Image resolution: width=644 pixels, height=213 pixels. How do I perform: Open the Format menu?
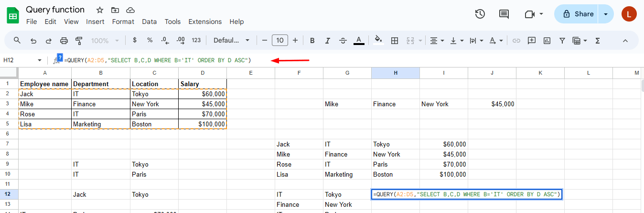[x=123, y=22]
